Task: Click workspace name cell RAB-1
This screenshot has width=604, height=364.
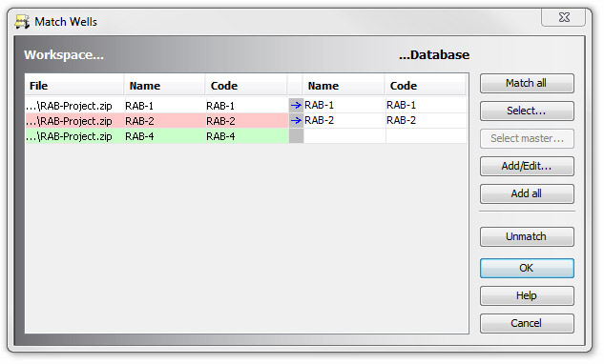Action: [x=165, y=106]
